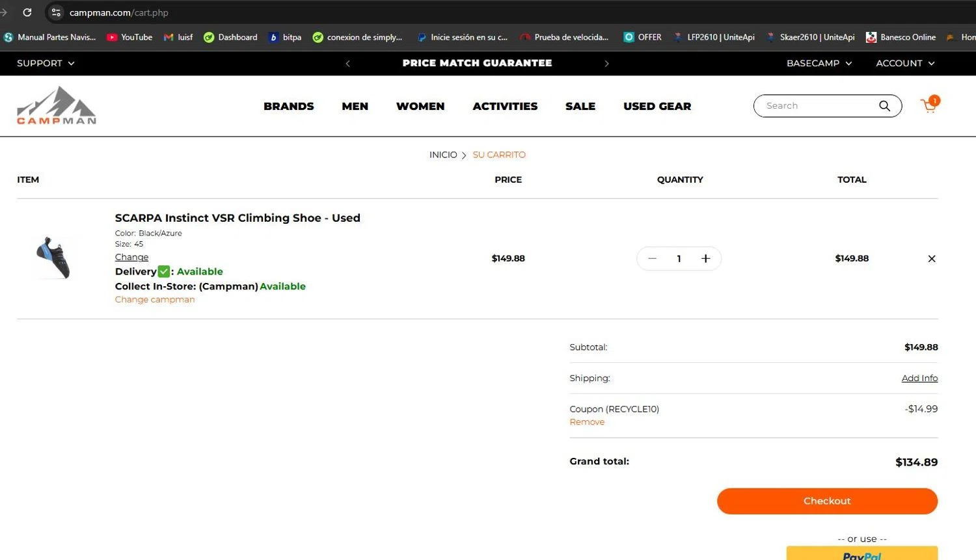
Task: Click Add Info for shipping
Action: click(x=919, y=378)
